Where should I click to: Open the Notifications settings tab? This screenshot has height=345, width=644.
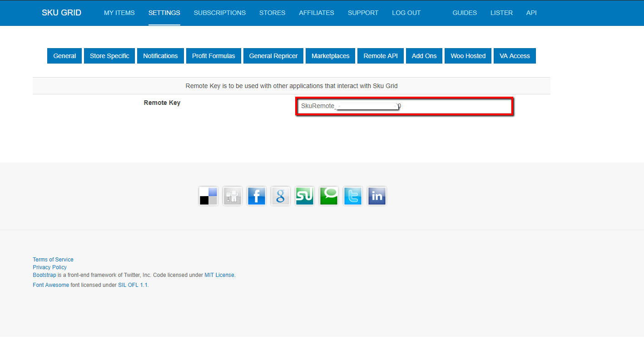tap(160, 56)
